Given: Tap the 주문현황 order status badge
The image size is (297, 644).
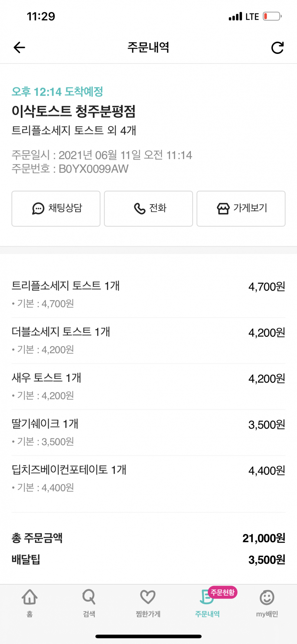Looking at the screenshot, I should 223,592.
